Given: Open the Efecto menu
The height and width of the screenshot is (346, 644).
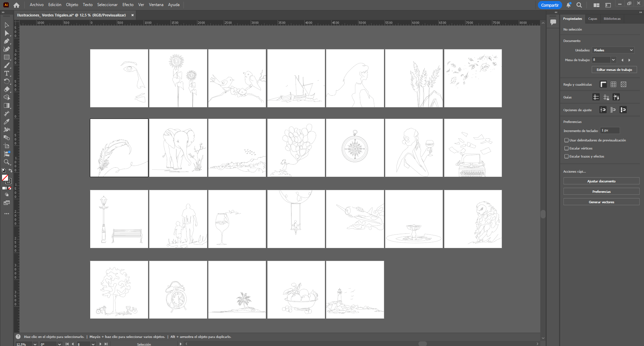Looking at the screenshot, I should pyautogui.click(x=128, y=5).
